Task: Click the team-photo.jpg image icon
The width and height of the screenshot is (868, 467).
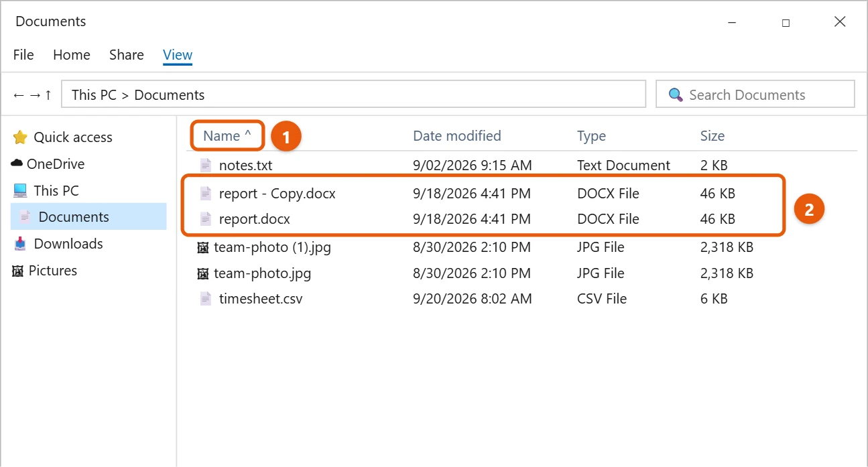Action: [203, 274]
